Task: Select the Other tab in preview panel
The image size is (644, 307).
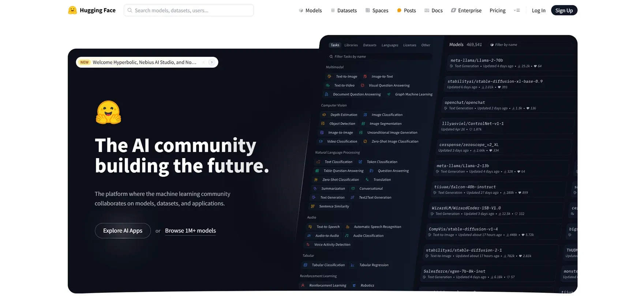Action: (426, 45)
